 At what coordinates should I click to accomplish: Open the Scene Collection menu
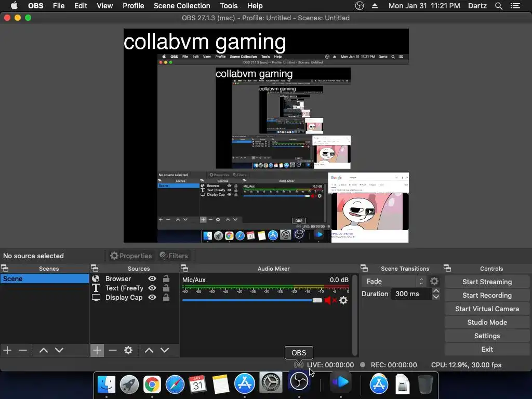tap(182, 6)
